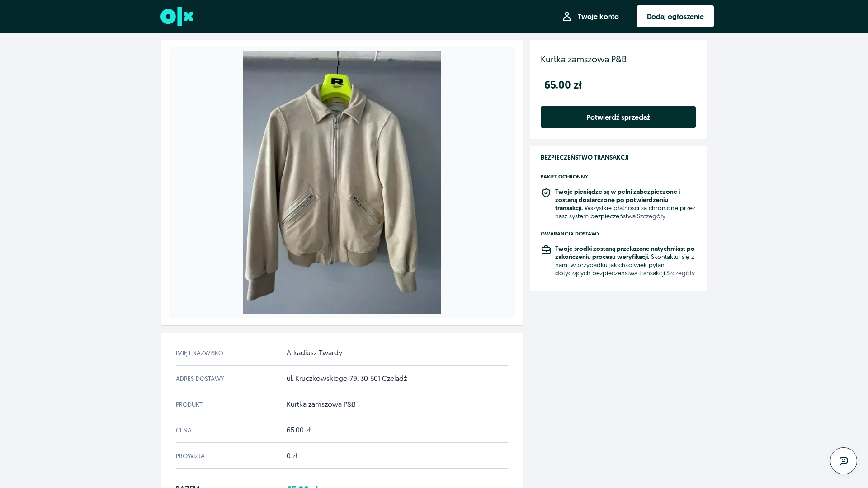Select the name Arkadiusz Twardy
The width and height of the screenshot is (868, 488).
pyautogui.click(x=314, y=353)
